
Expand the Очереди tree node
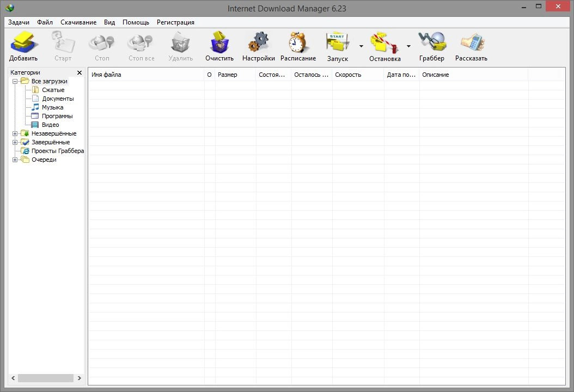[15, 160]
